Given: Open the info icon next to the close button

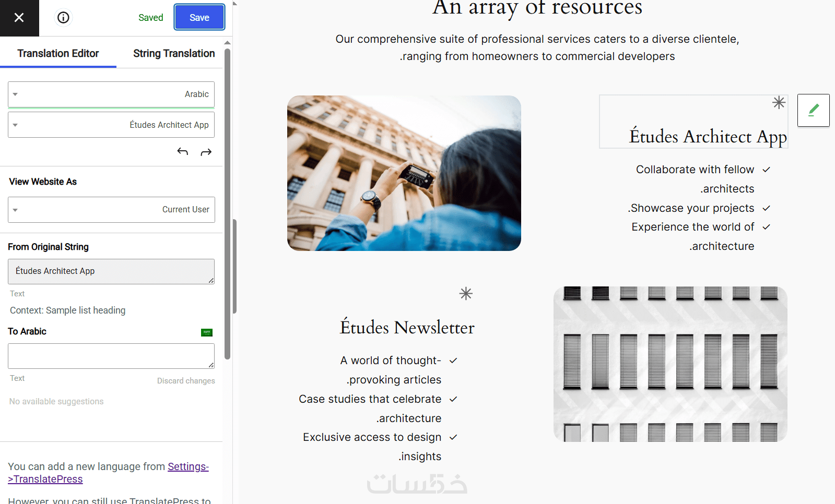Looking at the screenshot, I should pos(63,18).
